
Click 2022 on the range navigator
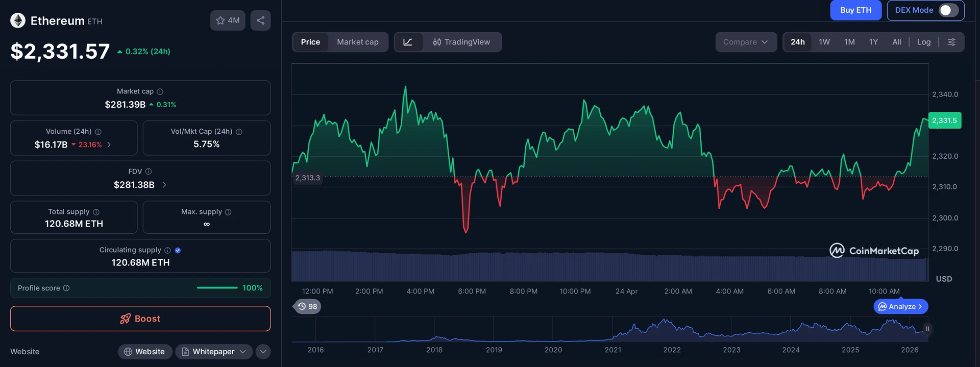tap(672, 350)
